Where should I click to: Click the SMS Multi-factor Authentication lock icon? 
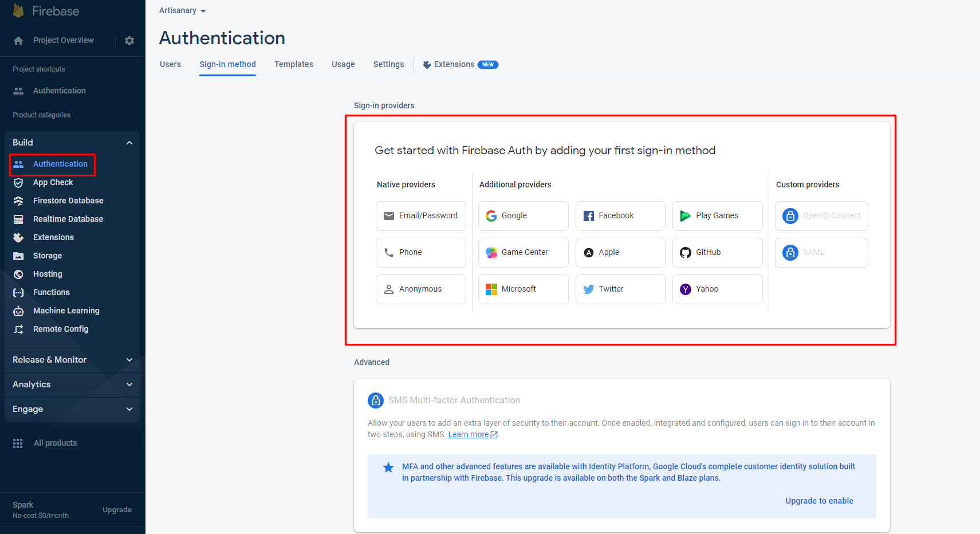(x=376, y=400)
